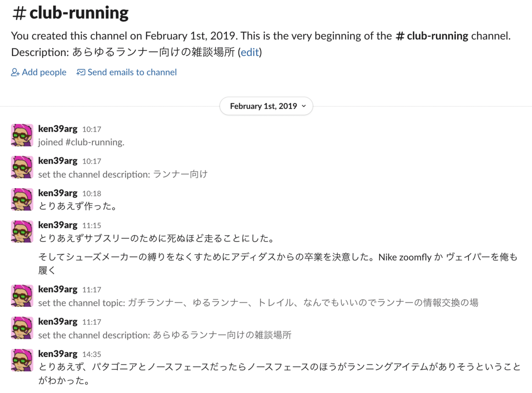Screen dimensions: 532x393
Task: Click the Send emails envelope icon
Action: [81, 72]
